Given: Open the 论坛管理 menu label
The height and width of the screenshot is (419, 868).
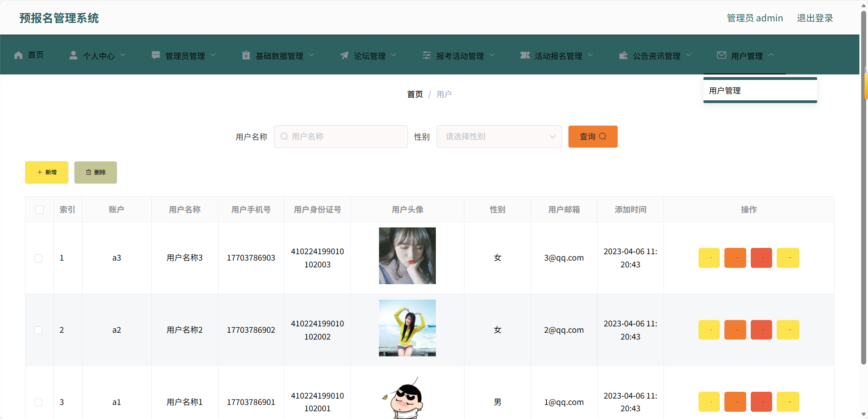Looking at the screenshot, I should point(369,56).
